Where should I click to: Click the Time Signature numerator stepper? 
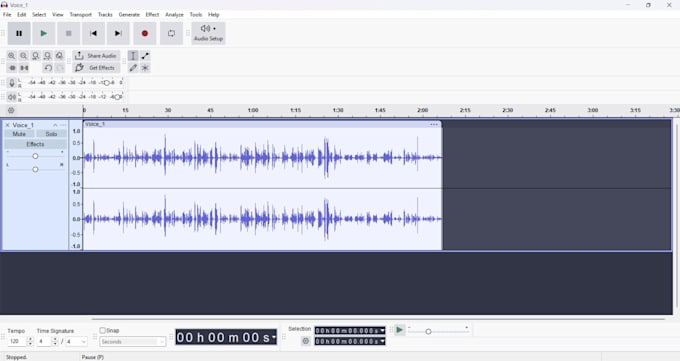click(55, 341)
